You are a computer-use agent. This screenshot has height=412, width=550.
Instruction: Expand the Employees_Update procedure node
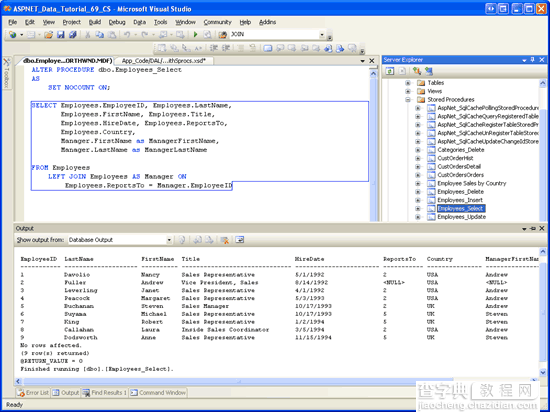tap(417, 217)
